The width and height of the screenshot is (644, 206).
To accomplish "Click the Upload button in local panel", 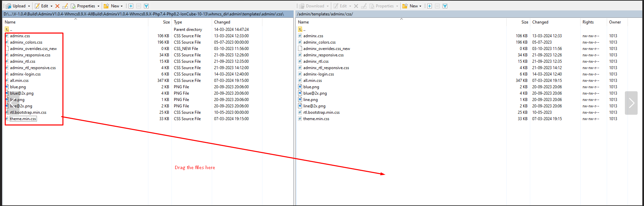I will (x=16, y=6).
